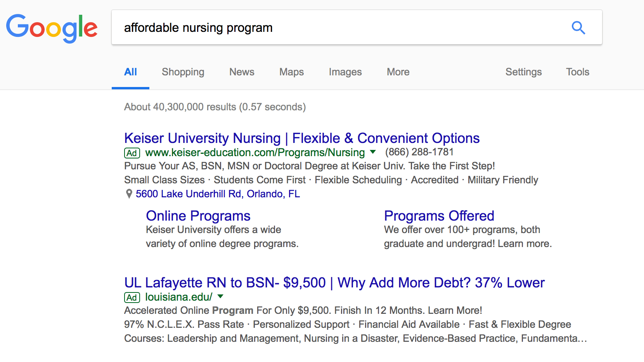Click 'Courses: Leadership and Management' line
The width and height of the screenshot is (644, 362).
pos(355,338)
